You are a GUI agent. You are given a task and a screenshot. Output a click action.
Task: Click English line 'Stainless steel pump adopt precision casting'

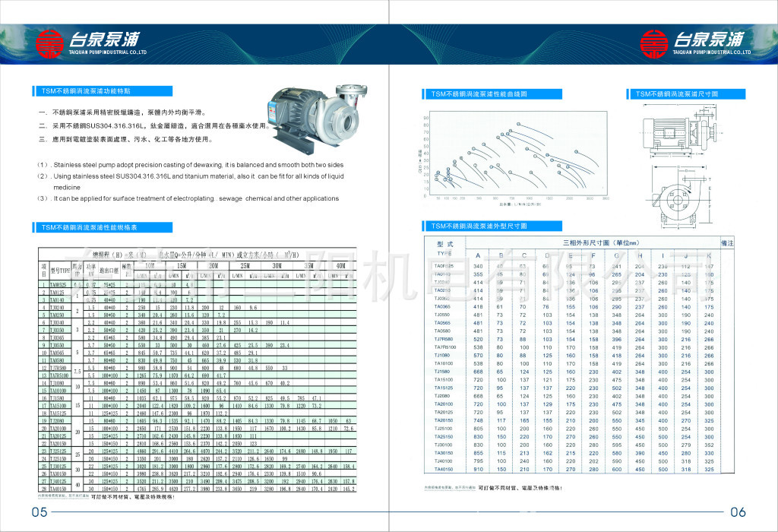point(190,165)
